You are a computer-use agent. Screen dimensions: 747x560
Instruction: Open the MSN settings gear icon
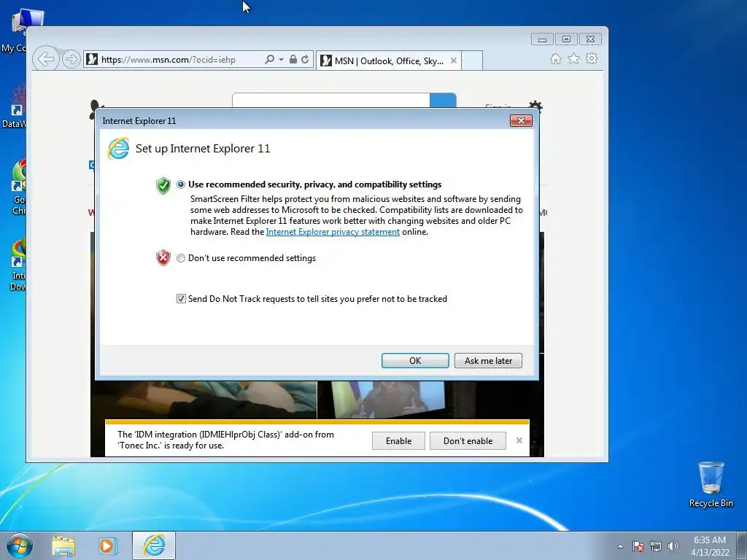point(535,105)
